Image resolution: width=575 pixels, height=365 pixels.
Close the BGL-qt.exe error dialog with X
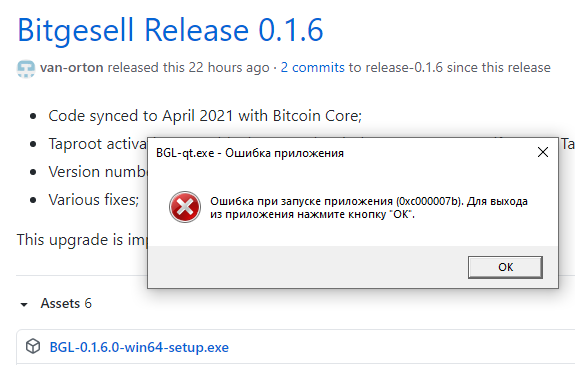click(543, 152)
